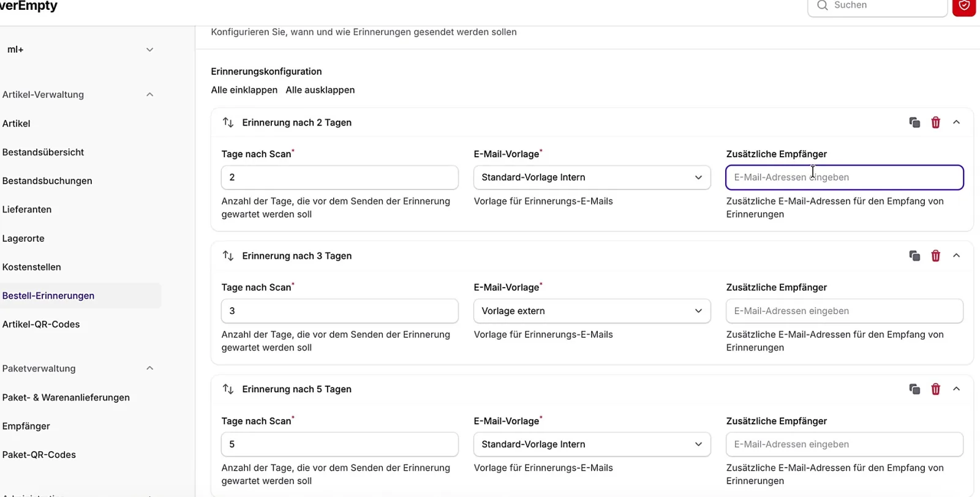
Task: Open Artikel in the sidebar
Action: pyautogui.click(x=17, y=124)
